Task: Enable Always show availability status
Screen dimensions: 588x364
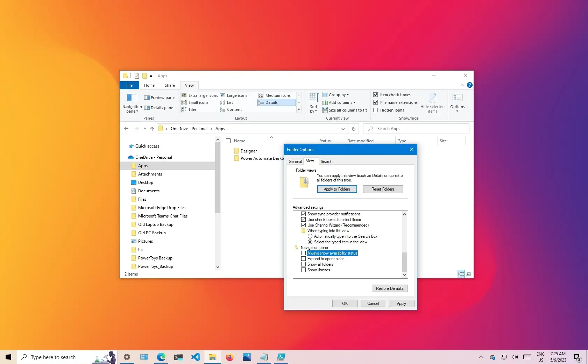Action: pyautogui.click(x=303, y=253)
